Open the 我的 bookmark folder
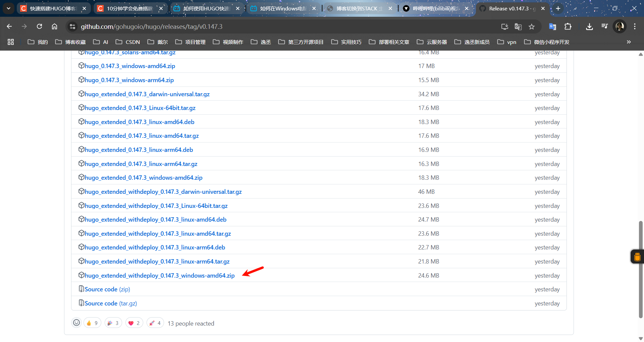 [38, 42]
